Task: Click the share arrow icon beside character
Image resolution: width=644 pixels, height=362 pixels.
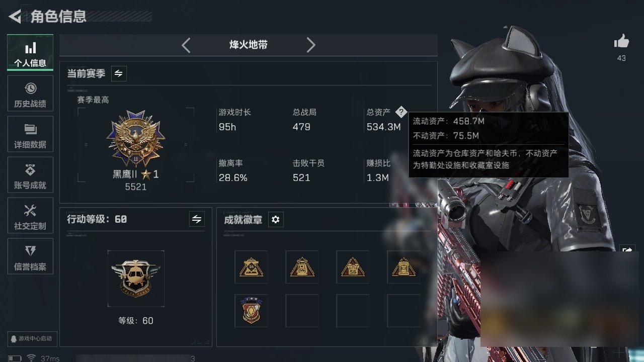Action: [x=628, y=250]
